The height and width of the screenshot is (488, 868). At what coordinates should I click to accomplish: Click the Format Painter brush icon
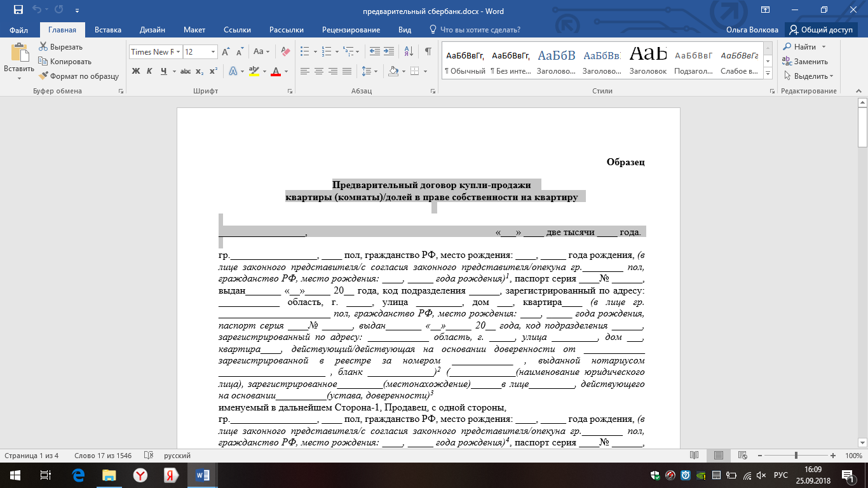[44, 76]
